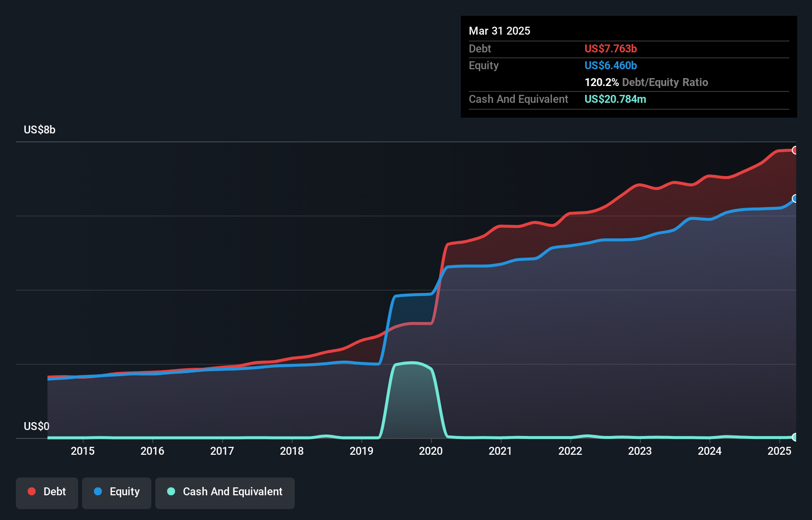This screenshot has width=812, height=520.
Task: Click the 2025 x-axis label
Action: tap(779, 451)
